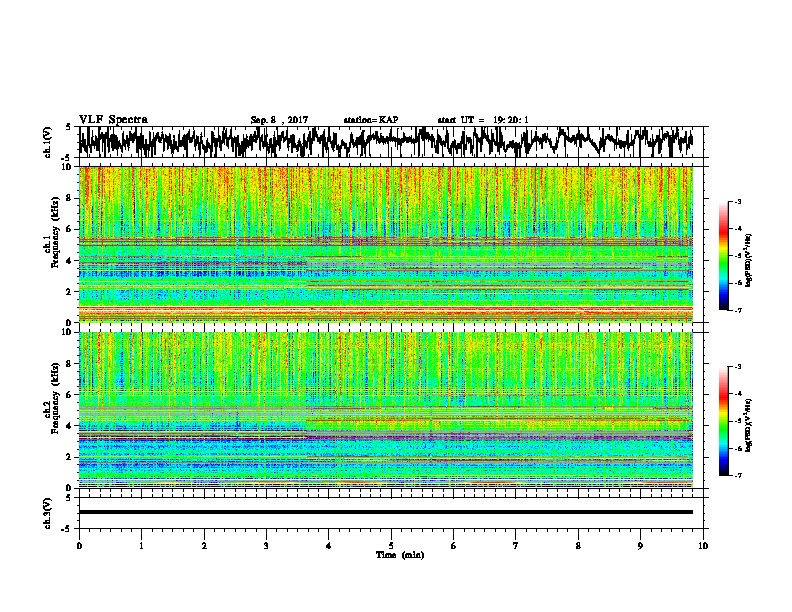Click the "10" kHz tick of ch.2 spectrogram

(68, 332)
